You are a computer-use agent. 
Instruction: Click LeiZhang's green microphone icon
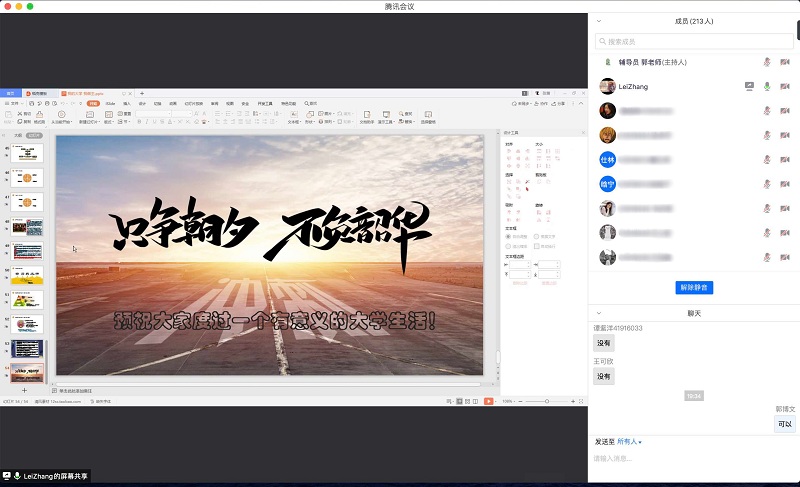pyautogui.click(x=767, y=86)
